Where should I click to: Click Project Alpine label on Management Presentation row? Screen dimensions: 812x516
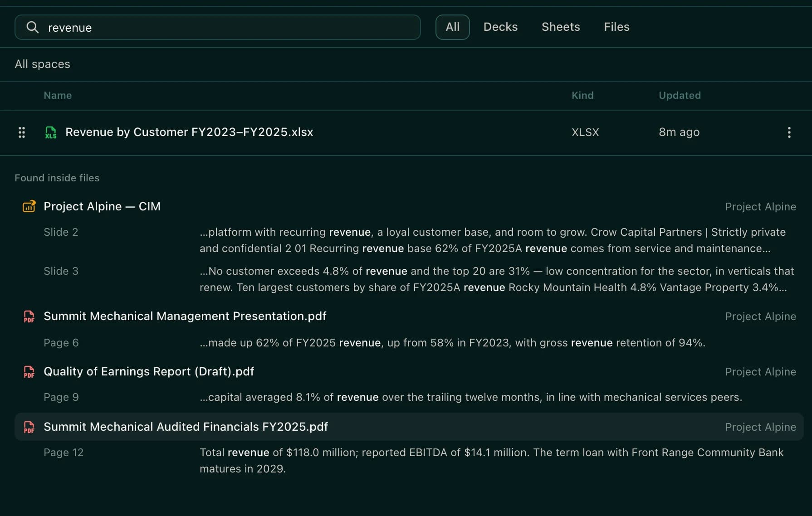click(x=760, y=316)
